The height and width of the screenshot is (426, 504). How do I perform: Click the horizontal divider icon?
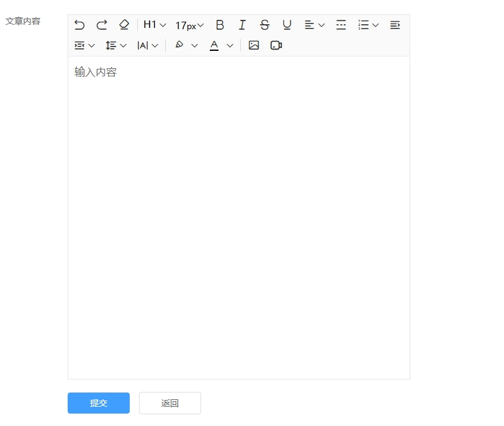click(341, 25)
